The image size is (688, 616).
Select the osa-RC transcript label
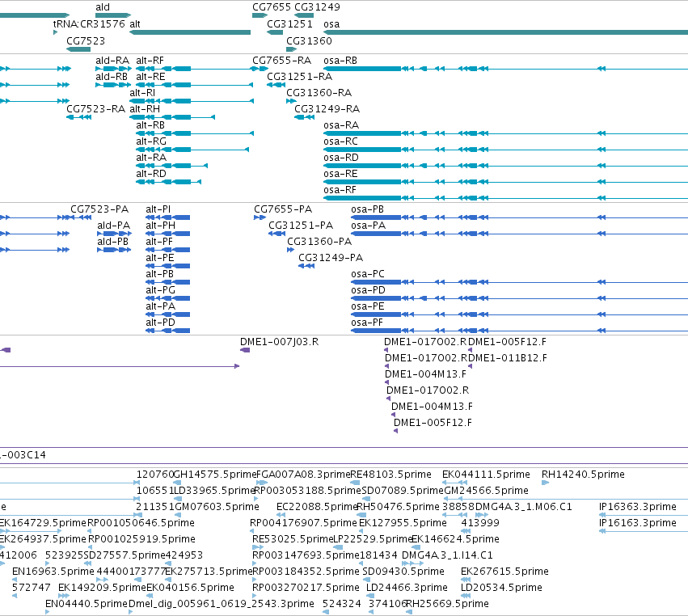pyautogui.click(x=340, y=141)
